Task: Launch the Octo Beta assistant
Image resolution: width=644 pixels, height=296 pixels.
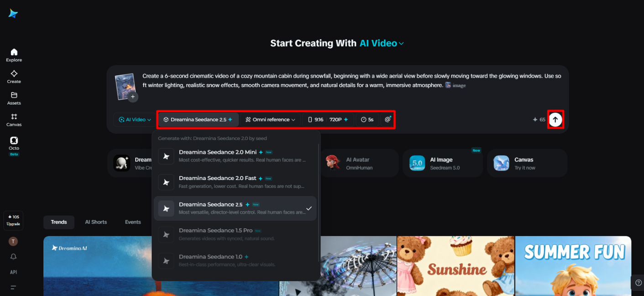Action: [14, 146]
